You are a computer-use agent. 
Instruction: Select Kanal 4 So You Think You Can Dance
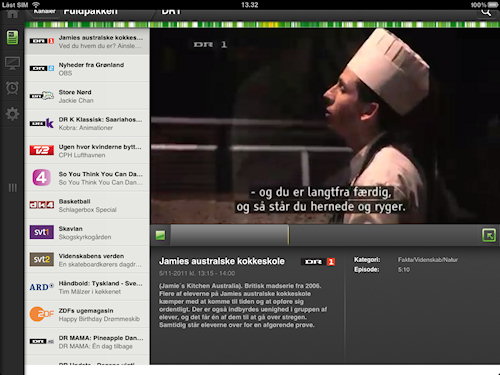pos(87,178)
